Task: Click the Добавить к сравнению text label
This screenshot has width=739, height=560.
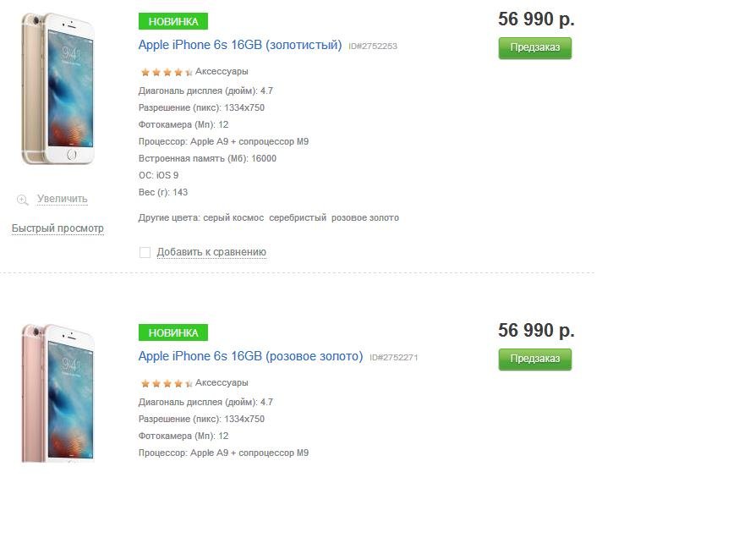Action: [211, 252]
